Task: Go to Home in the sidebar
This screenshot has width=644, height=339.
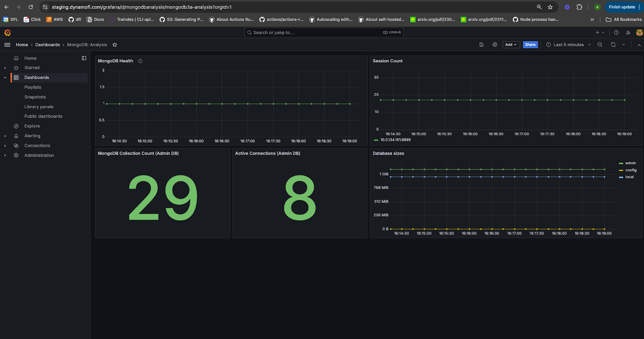Action: tap(30, 58)
